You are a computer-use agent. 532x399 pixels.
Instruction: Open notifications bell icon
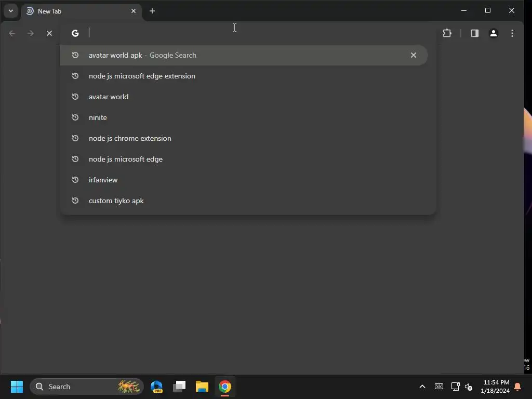point(518,387)
